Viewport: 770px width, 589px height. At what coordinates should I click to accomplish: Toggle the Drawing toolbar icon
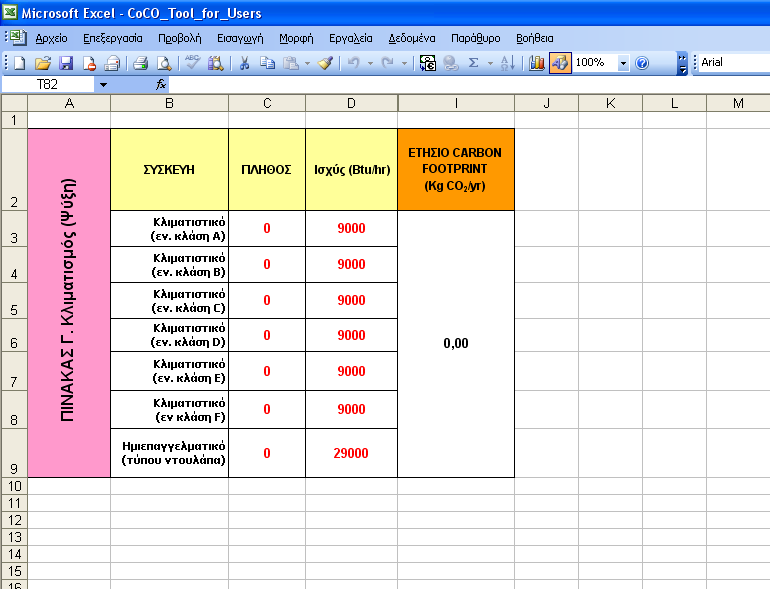coord(560,63)
